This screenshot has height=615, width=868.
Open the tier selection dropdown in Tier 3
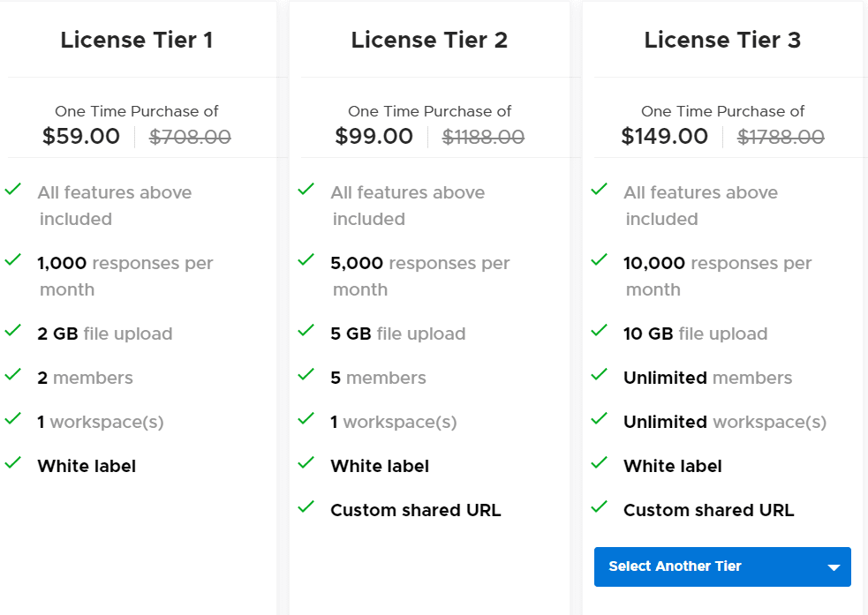pos(722,566)
